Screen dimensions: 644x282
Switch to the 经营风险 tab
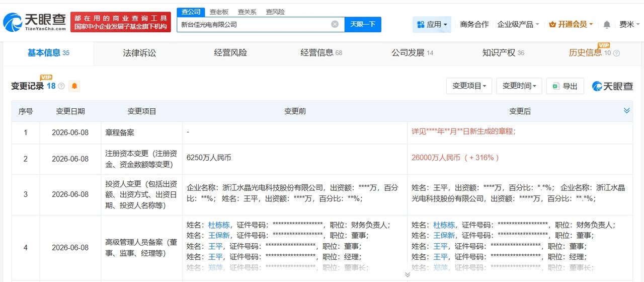(230, 53)
